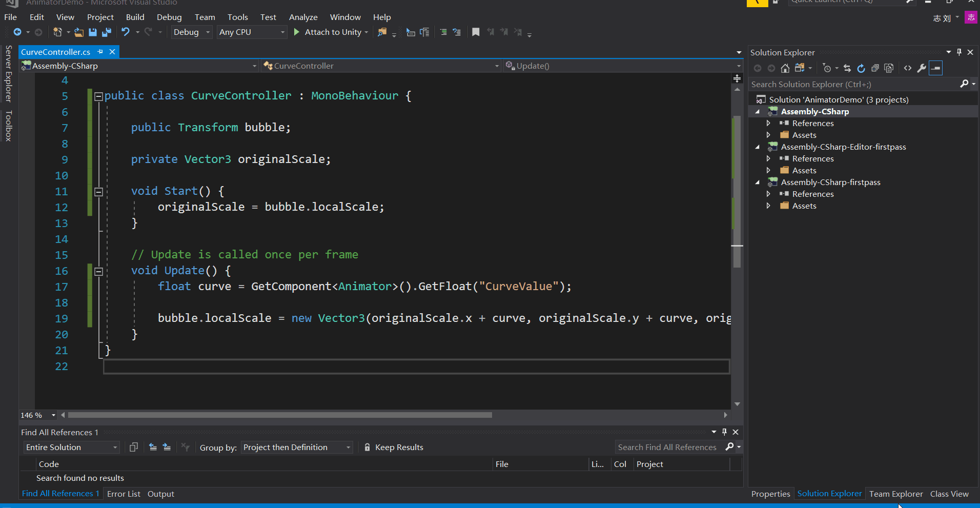Click the Navigate Backward arrow icon
980x508 pixels.
tap(17, 32)
